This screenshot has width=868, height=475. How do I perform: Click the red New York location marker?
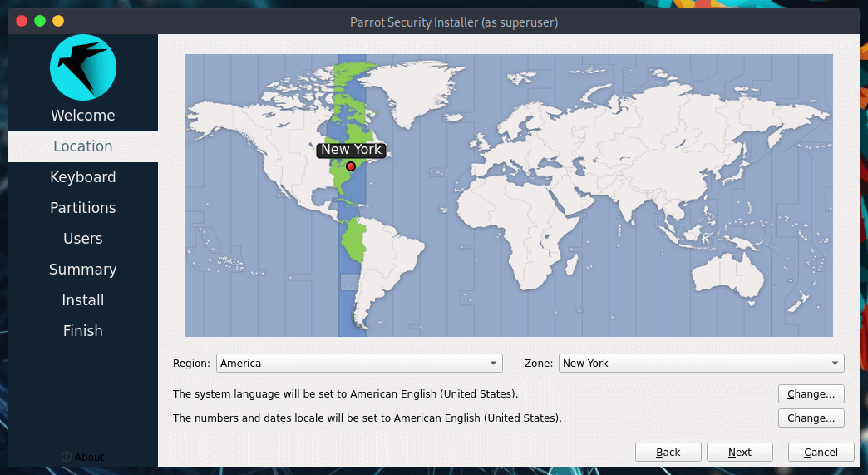tap(351, 166)
